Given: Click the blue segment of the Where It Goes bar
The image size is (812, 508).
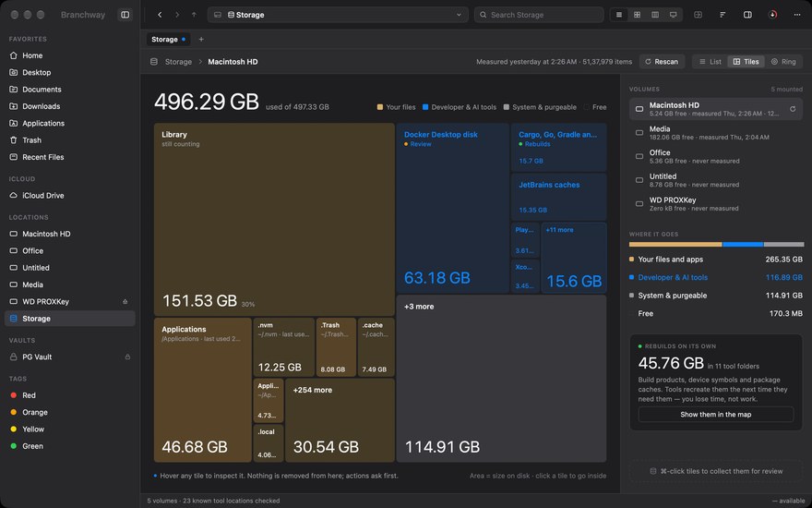Looking at the screenshot, I should (743, 244).
